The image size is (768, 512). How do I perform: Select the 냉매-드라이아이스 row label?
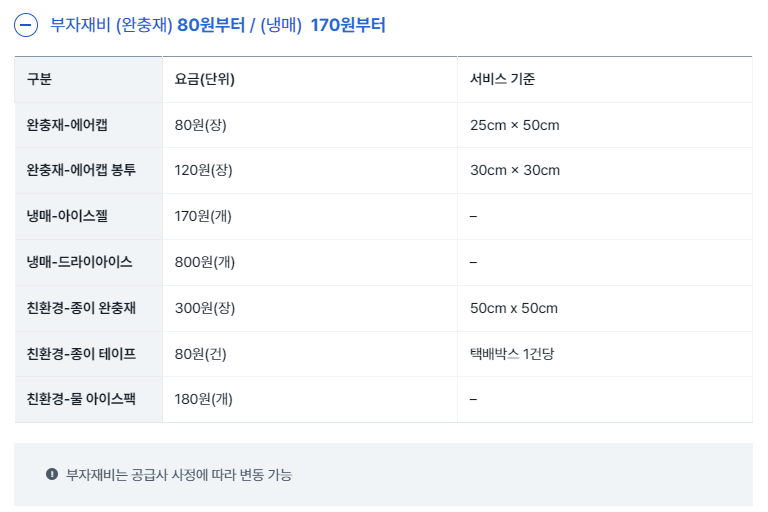click(80, 262)
